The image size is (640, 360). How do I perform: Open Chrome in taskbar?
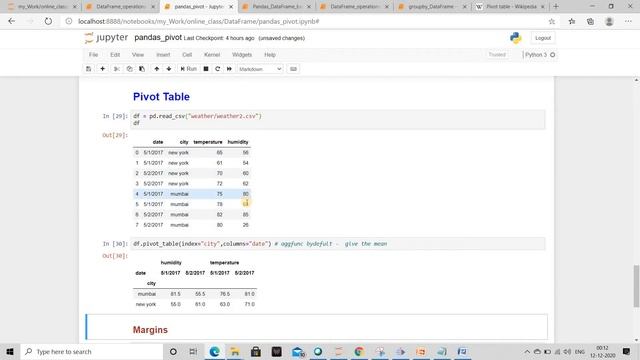point(359,351)
